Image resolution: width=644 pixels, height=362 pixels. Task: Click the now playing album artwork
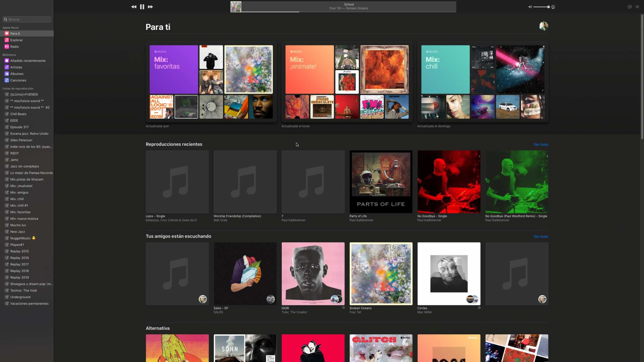(x=236, y=7)
